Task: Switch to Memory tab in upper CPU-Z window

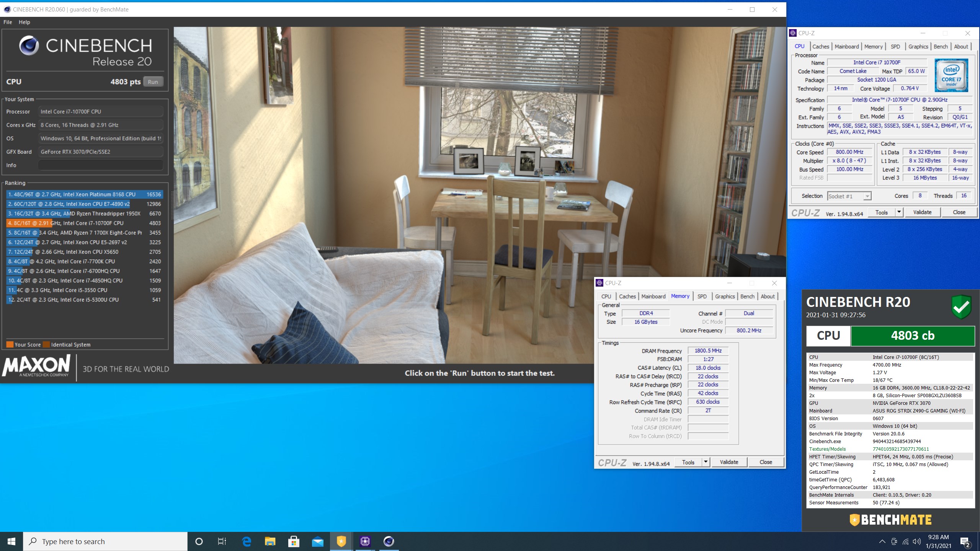Action: 874,47
